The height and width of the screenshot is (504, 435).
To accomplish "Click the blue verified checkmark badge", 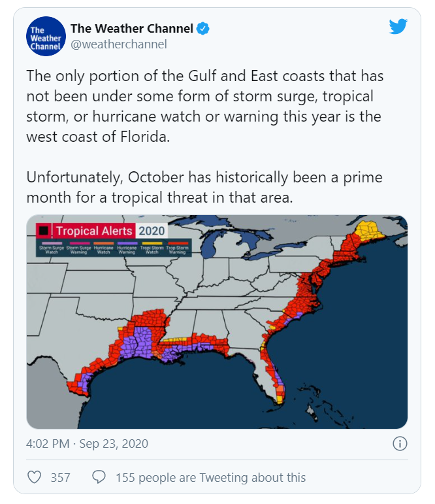I will [x=202, y=29].
